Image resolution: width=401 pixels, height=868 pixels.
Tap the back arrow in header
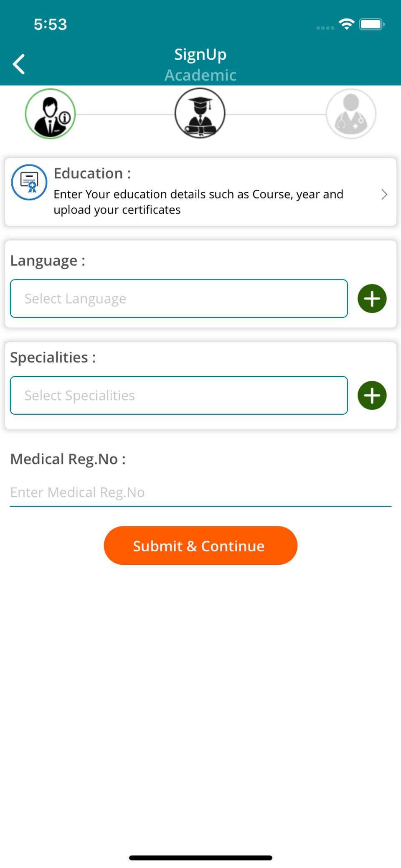tap(19, 64)
